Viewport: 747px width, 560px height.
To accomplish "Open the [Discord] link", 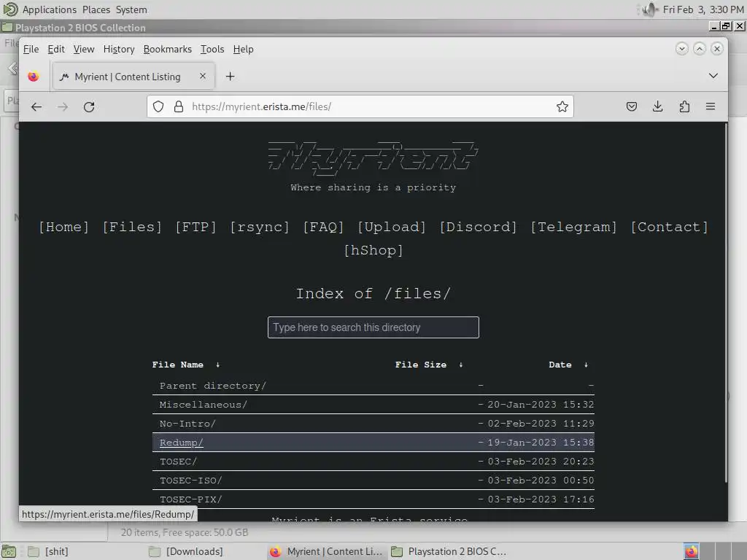I will [479, 227].
